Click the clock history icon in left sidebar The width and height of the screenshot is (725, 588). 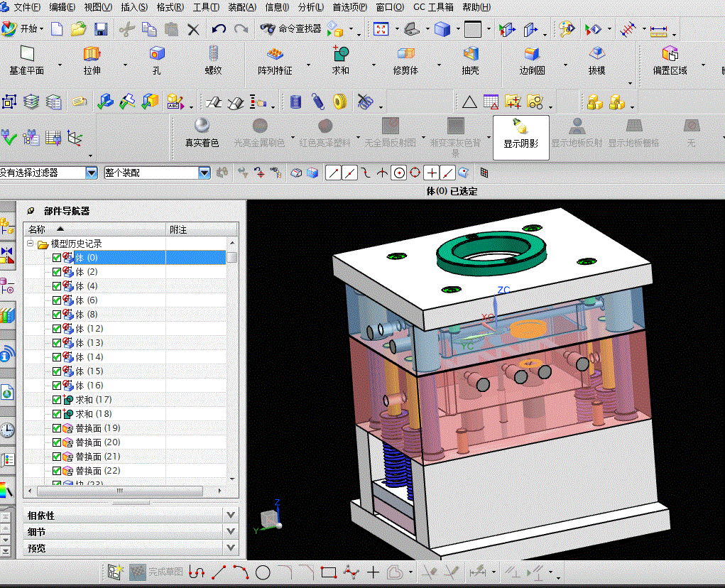[7, 430]
